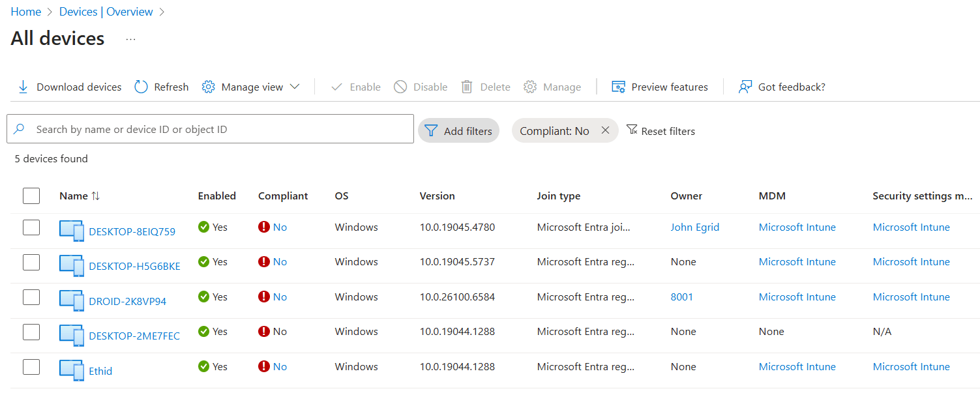Open the breadcrumb overflow chevron after Devices

click(162, 11)
